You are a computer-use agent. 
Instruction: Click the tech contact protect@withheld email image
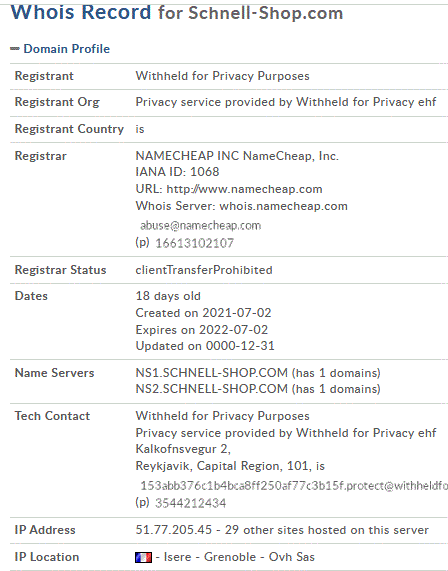(294, 486)
